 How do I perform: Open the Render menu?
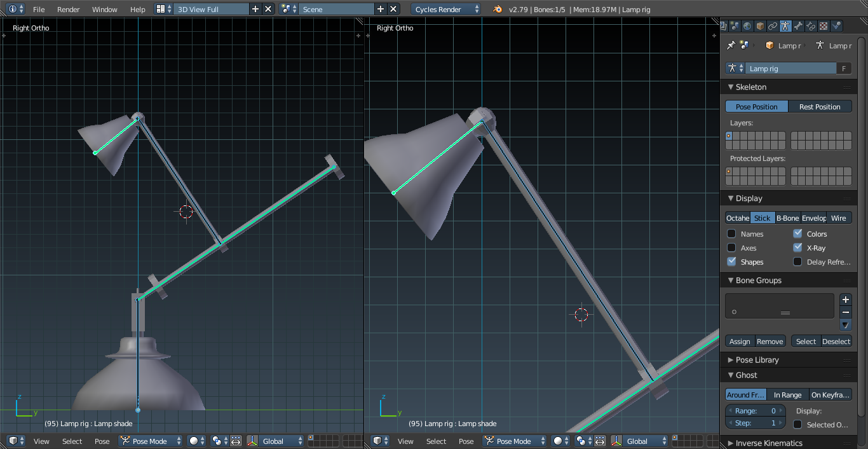coord(68,10)
